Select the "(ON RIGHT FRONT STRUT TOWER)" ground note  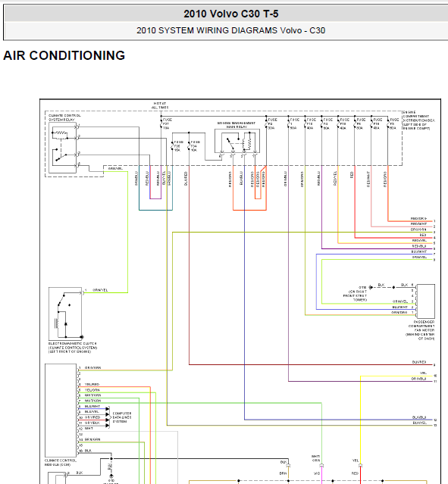click(x=355, y=295)
